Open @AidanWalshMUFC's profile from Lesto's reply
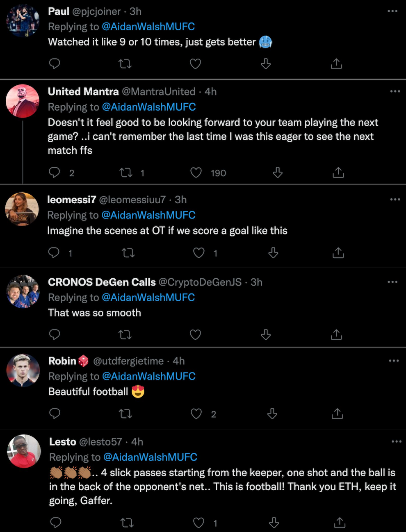This screenshot has width=406, height=532. pyautogui.click(x=151, y=457)
